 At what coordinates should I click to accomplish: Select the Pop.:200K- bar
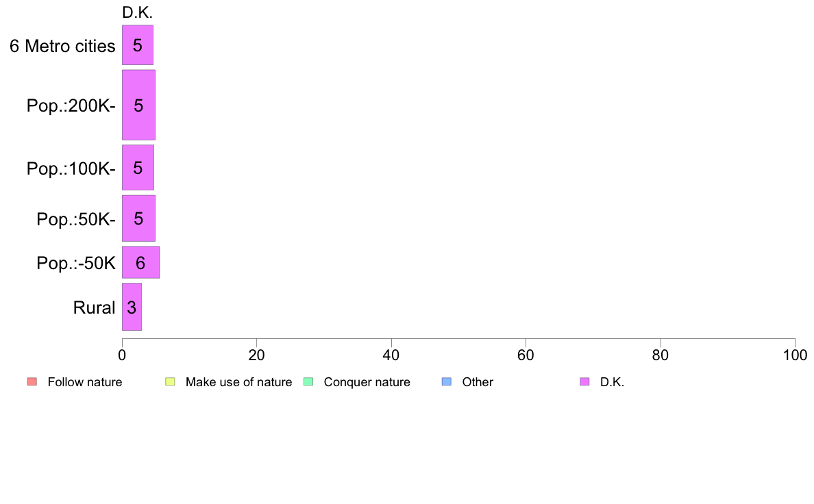138,105
